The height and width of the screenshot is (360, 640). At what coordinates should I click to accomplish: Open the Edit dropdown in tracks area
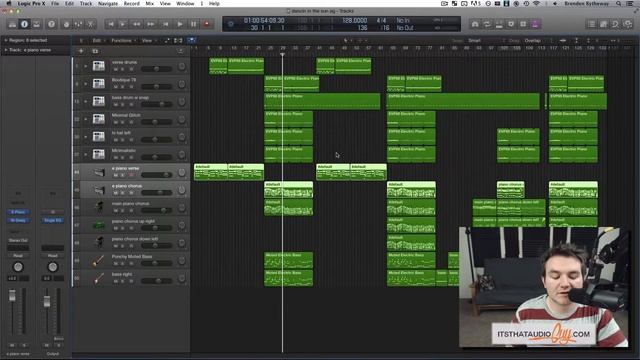pyautogui.click(x=98, y=40)
